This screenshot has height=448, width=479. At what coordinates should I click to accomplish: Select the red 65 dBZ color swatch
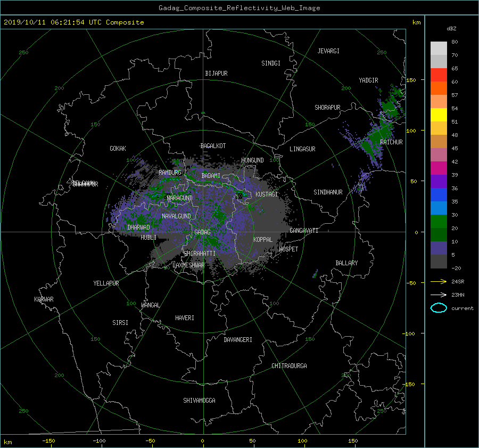click(x=439, y=75)
